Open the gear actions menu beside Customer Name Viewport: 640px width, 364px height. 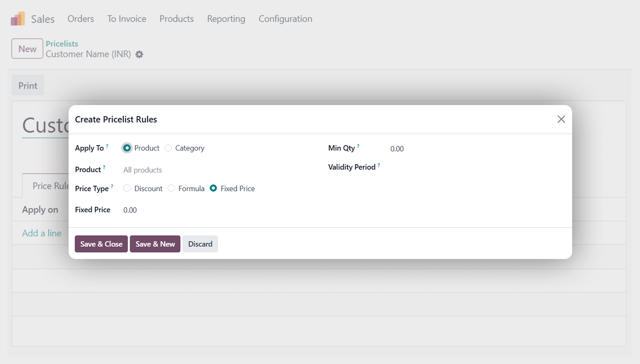pyautogui.click(x=139, y=54)
